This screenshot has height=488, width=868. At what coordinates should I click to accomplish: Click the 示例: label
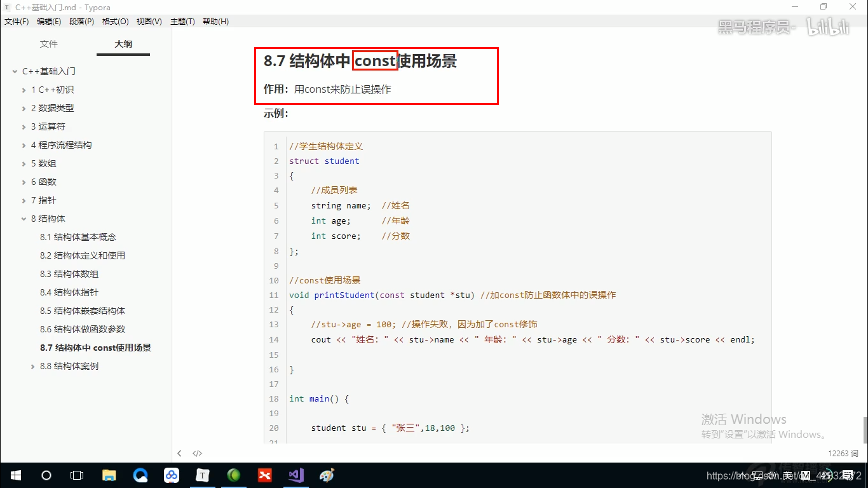point(276,114)
